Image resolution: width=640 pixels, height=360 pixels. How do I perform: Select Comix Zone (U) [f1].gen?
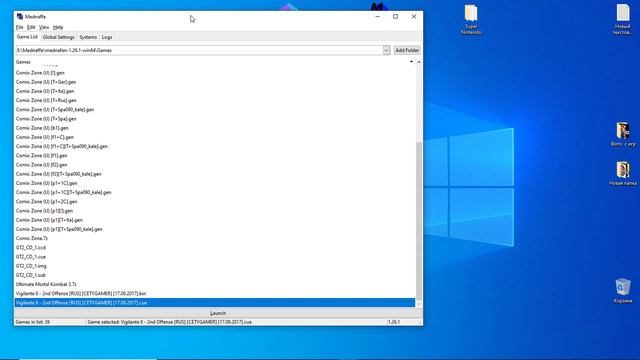(x=215, y=156)
